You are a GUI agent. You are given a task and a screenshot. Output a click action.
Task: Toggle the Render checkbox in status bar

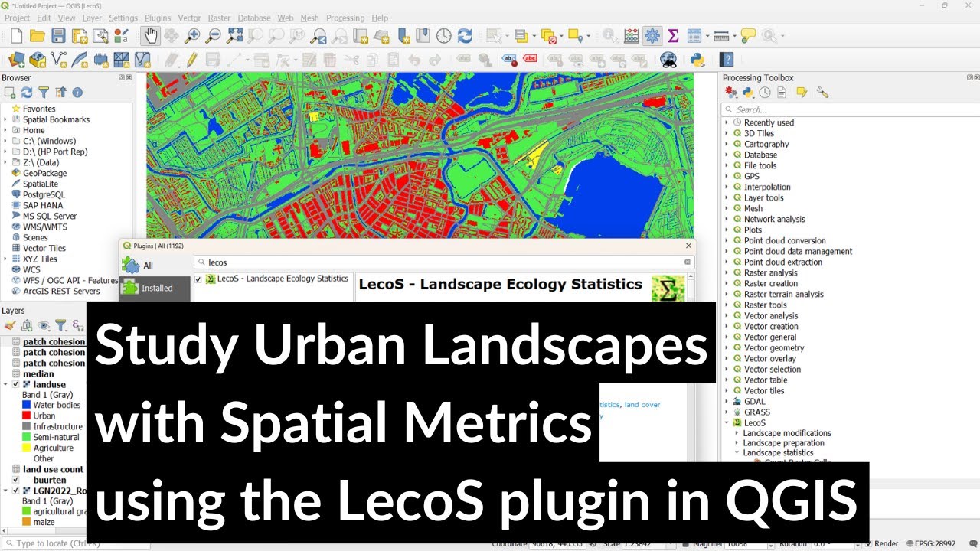[x=867, y=544]
